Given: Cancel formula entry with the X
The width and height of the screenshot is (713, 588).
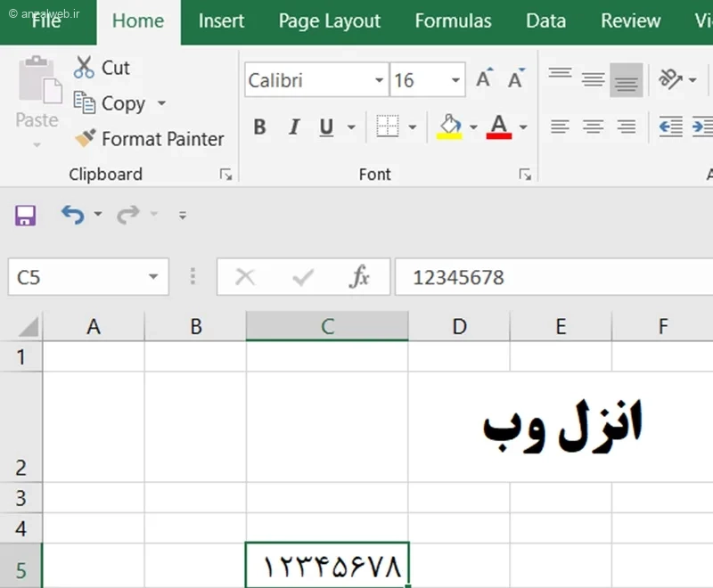Looking at the screenshot, I should click(245, 277).
